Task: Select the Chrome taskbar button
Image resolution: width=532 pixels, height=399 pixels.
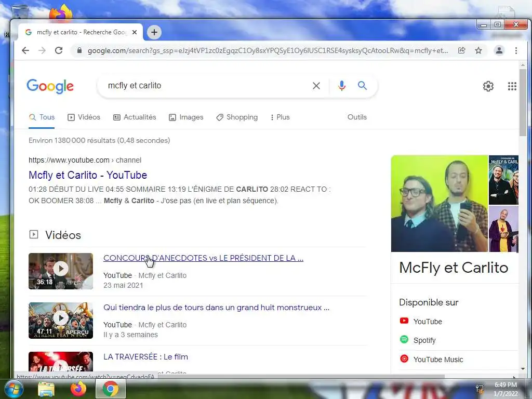Action: coord(111,389)
